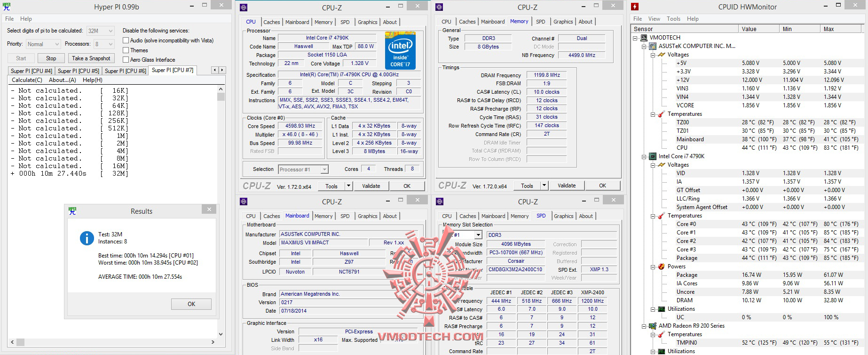Image resolution: width=868 pixels, height=355 pixels.
Task: Open the View menu in HWMonitor
Action: pyautogui.click(x=654, y=19)
